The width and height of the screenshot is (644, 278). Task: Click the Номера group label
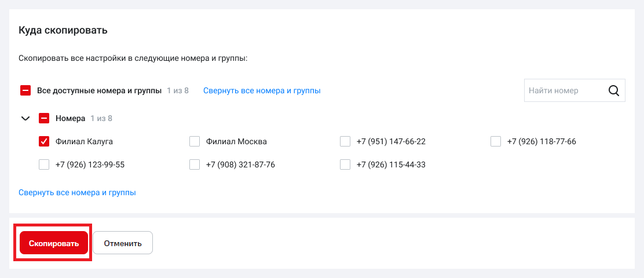(70, 118)
